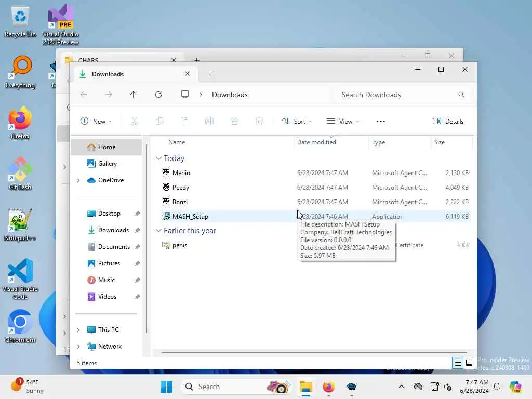Launch the Everything search desktop shortcut

pos(20,72)
